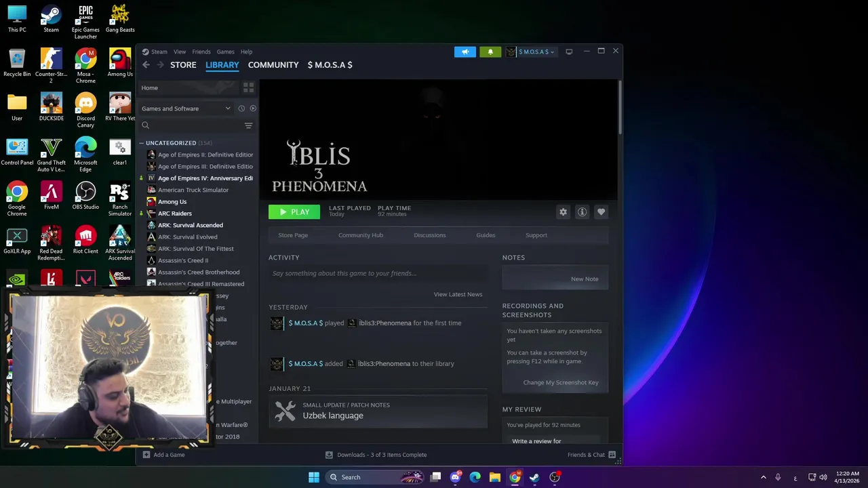Select the LIBRARY tab
This screenshot has width=868, height=488.
tap(222, 64)
